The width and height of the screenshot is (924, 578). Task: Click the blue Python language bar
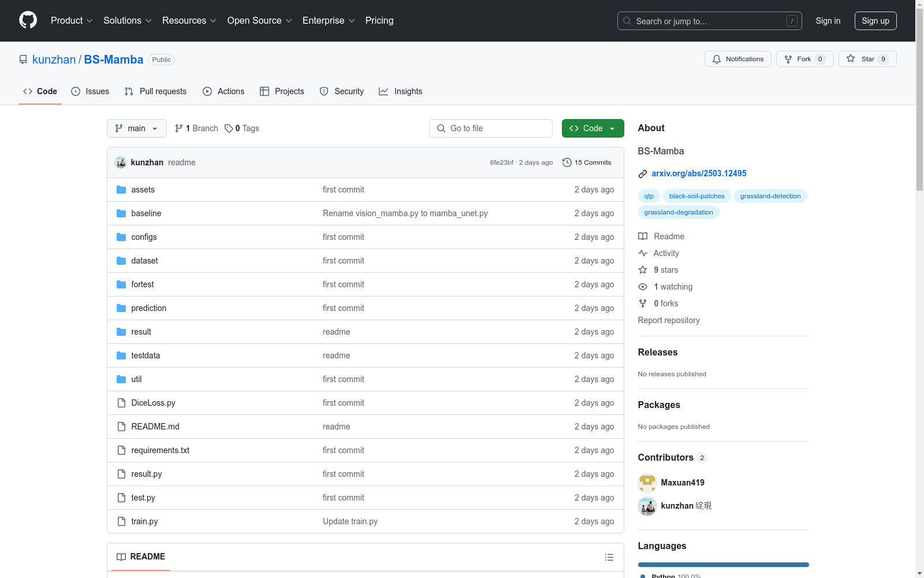click(x=724, y=565)
